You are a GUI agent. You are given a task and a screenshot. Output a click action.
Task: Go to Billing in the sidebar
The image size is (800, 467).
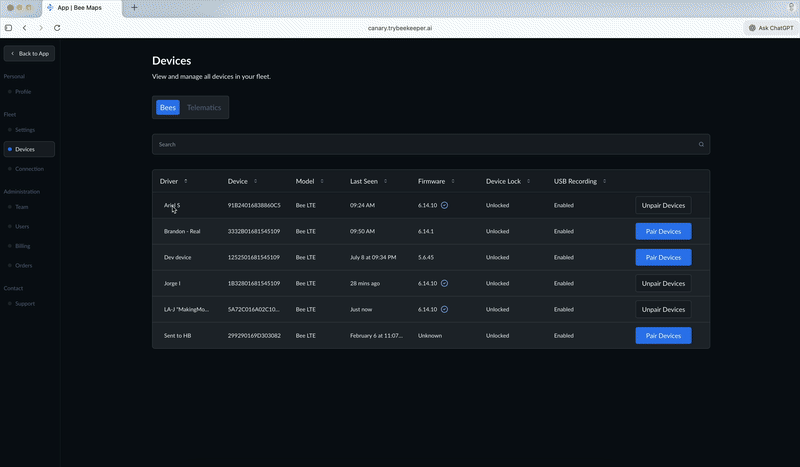point(23,245)
